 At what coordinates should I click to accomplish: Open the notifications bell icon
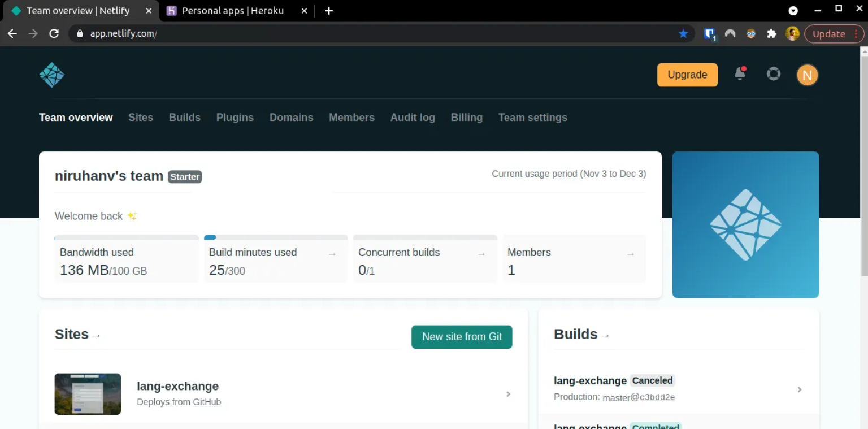(x=740, y=74)
